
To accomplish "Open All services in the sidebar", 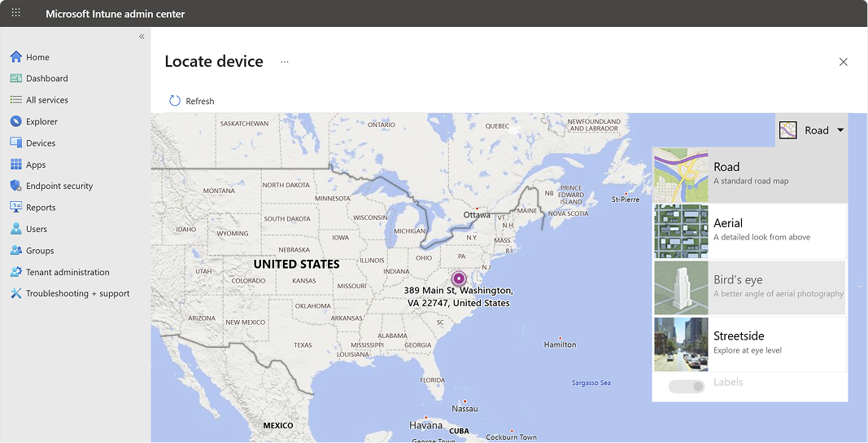I will point(47,100).
